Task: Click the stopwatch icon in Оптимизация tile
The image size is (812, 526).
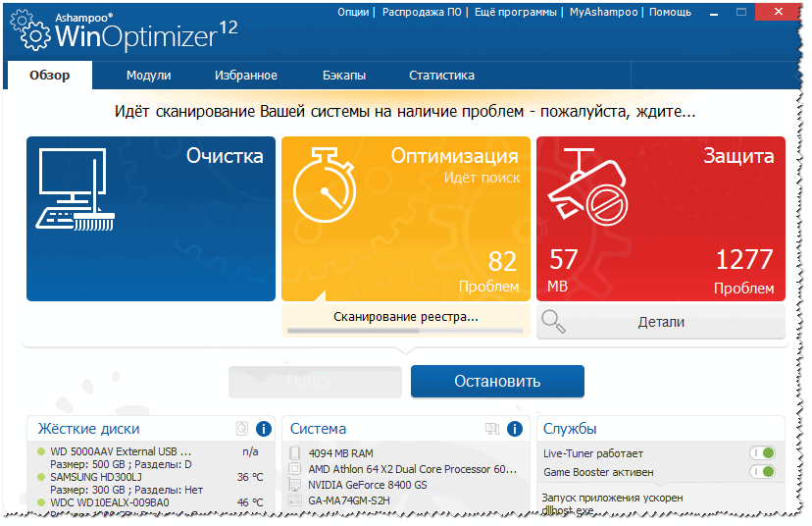Action: (x=325, y=185)
